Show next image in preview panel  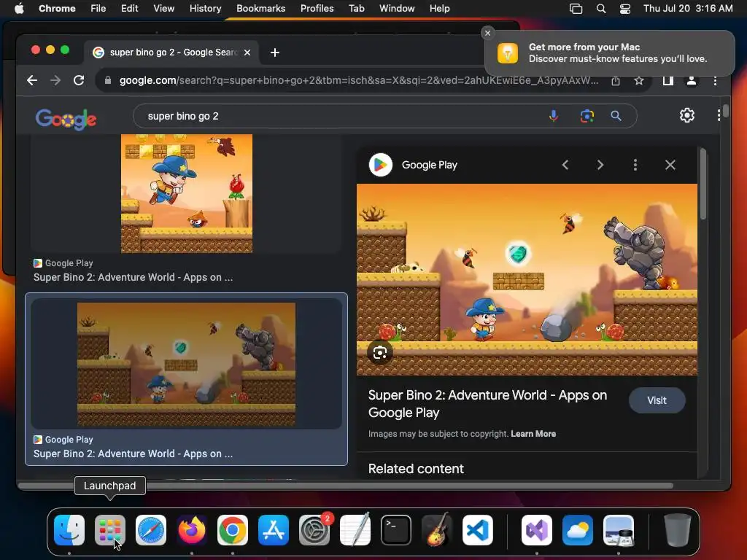click(x=600, y=165)
